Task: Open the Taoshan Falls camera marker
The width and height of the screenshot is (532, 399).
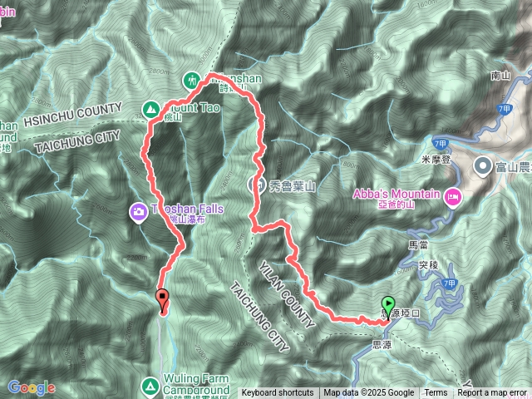Action: click(139, 213)
